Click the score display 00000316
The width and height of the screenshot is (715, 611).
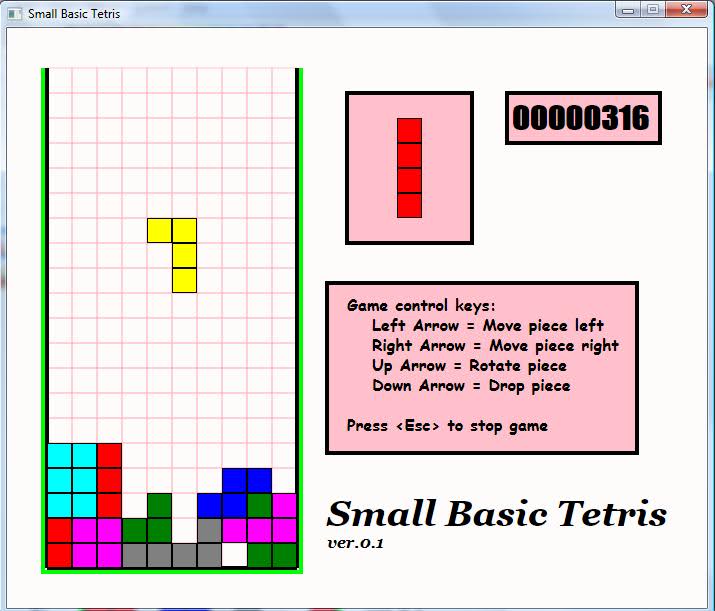[x=583, y=118]
